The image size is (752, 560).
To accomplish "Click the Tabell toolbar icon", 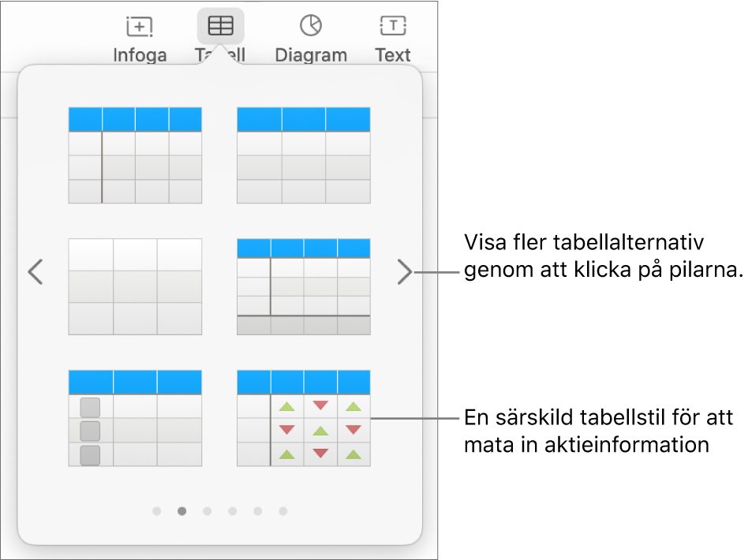I will [221, 26].
